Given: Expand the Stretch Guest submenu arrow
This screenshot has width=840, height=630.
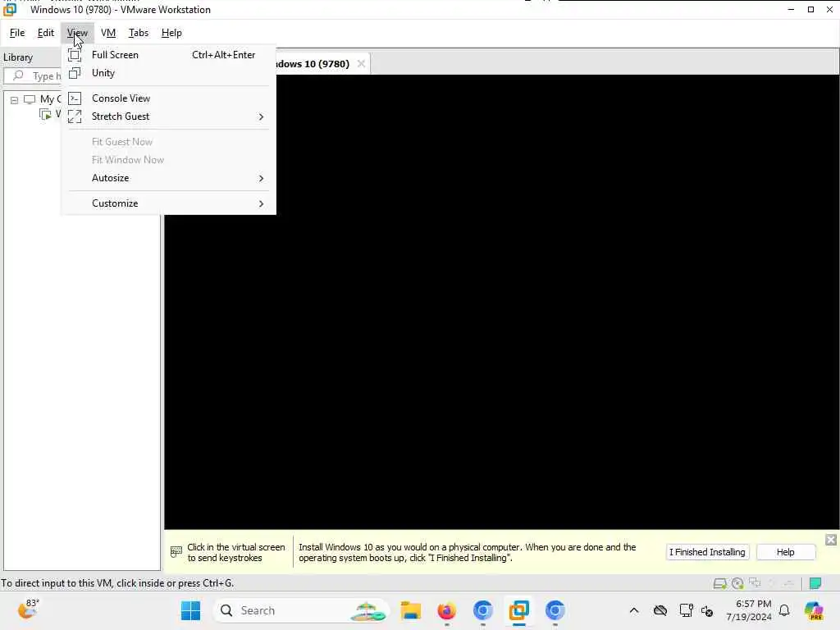Looking at the screenshot, I should coord(261,116).
